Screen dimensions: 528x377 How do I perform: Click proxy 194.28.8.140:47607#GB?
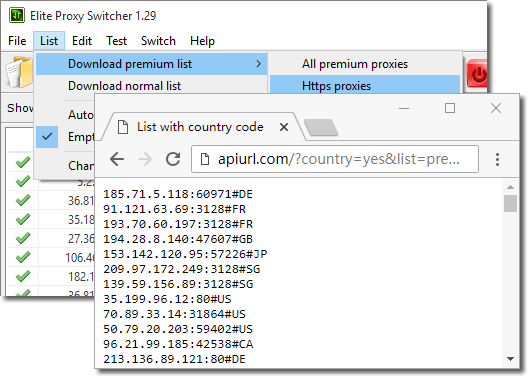pos(178,239)
